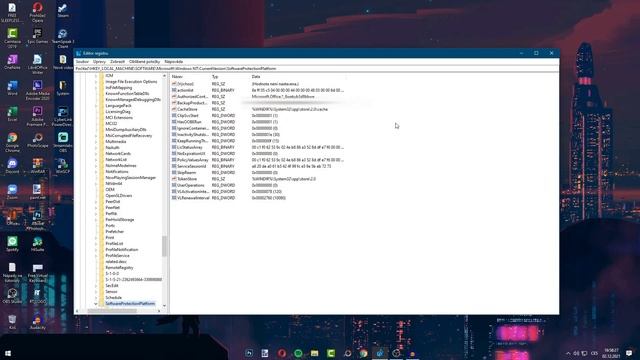Select the LicensingDiag key
The height and width of the screenshot is (360, 640).
point(118,112)
